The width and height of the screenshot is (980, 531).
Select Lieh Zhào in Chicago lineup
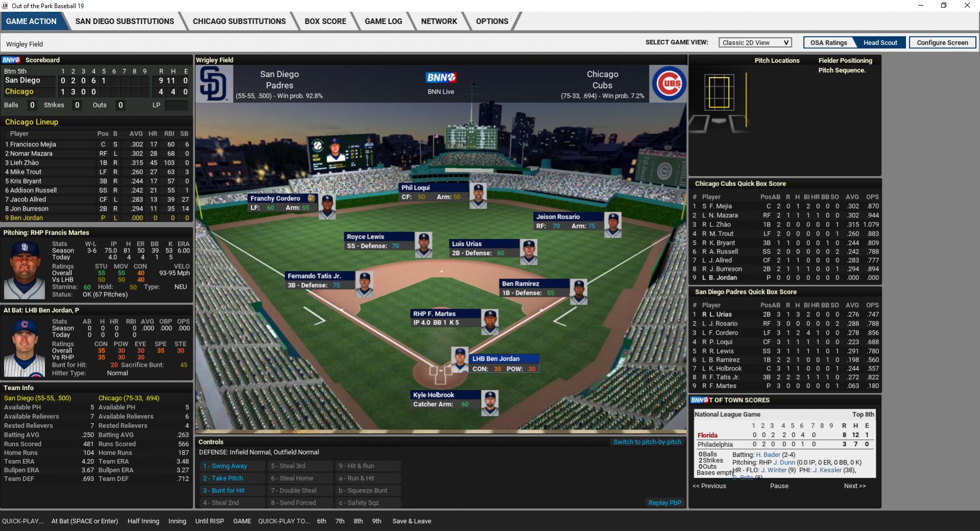25,163
